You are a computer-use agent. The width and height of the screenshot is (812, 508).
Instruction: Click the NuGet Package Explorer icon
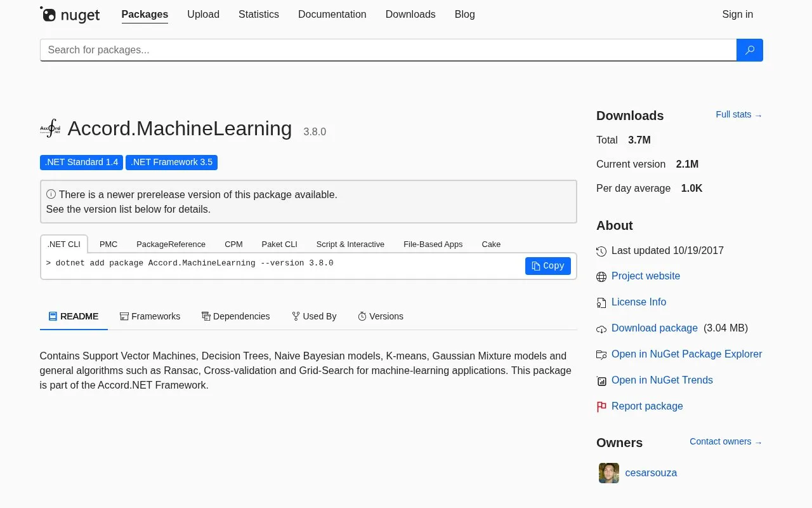(601, 355)
